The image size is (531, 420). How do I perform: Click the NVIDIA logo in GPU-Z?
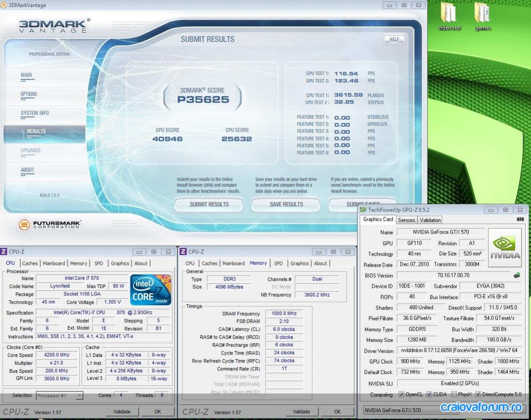(x=506, y=247)
